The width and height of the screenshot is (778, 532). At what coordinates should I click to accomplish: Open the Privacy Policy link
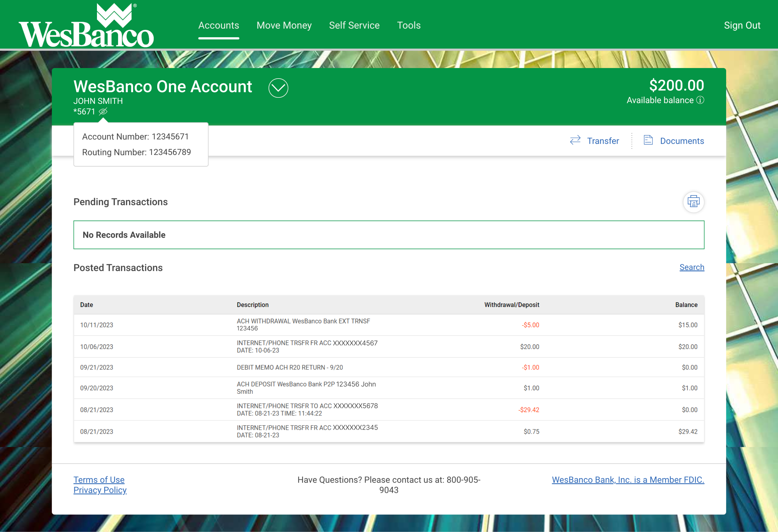[100, 490]
